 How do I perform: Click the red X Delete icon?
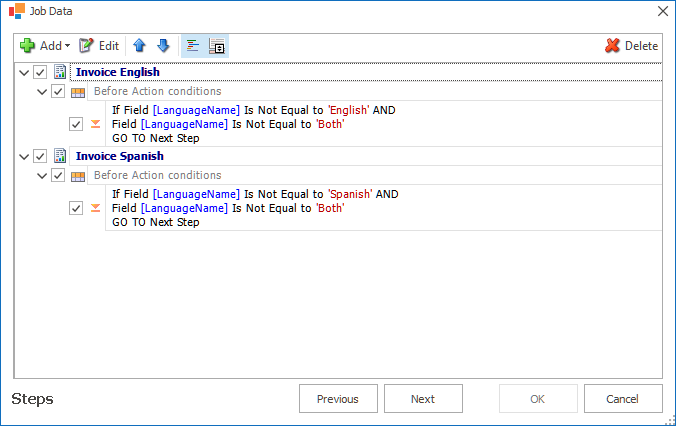coord(612,46)
